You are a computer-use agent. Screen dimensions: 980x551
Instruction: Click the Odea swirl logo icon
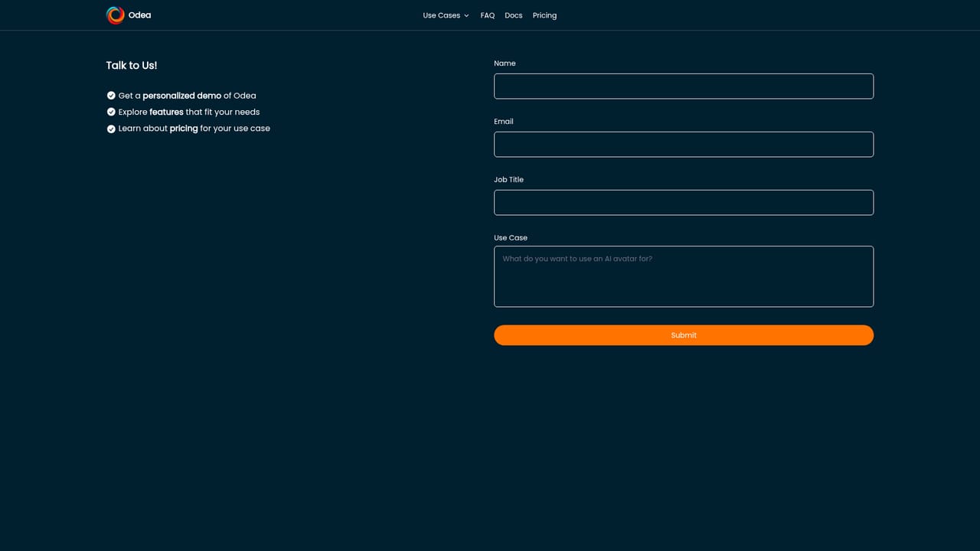(x=115, y=15)
